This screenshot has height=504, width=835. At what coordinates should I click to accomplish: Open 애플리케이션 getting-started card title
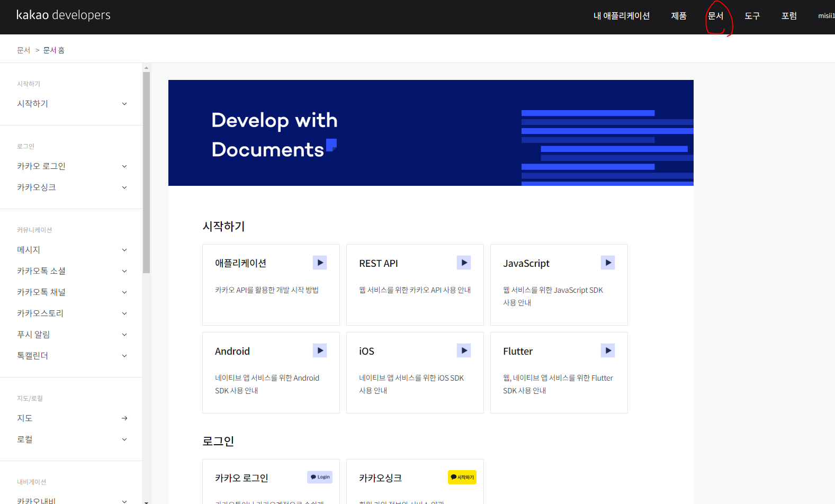[x=240, y=263]
